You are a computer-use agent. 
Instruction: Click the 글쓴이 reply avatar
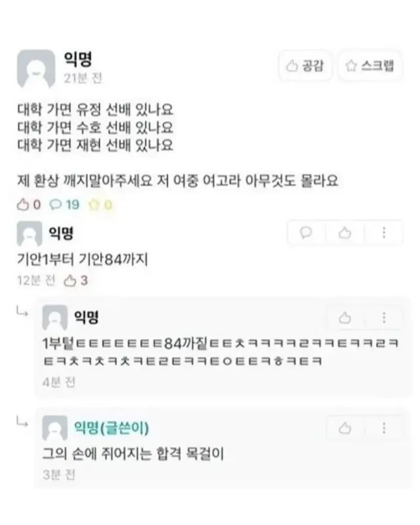pyautogui.click(x=55, y=428)
